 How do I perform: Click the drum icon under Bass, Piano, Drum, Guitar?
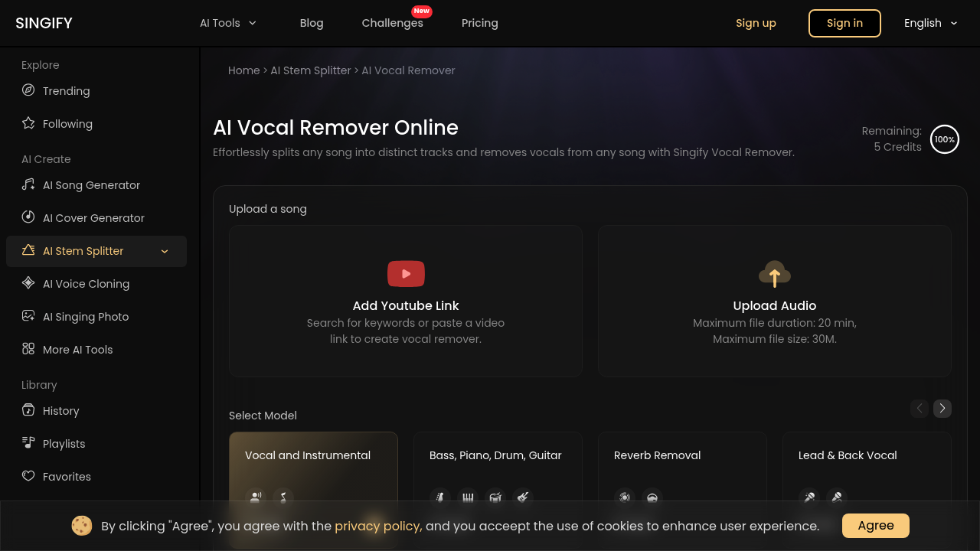[x=495, y=497]
